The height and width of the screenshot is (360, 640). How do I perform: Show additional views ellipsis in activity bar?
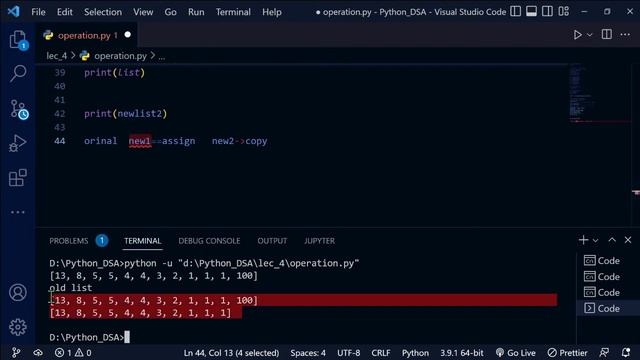[x=18, y=212]
